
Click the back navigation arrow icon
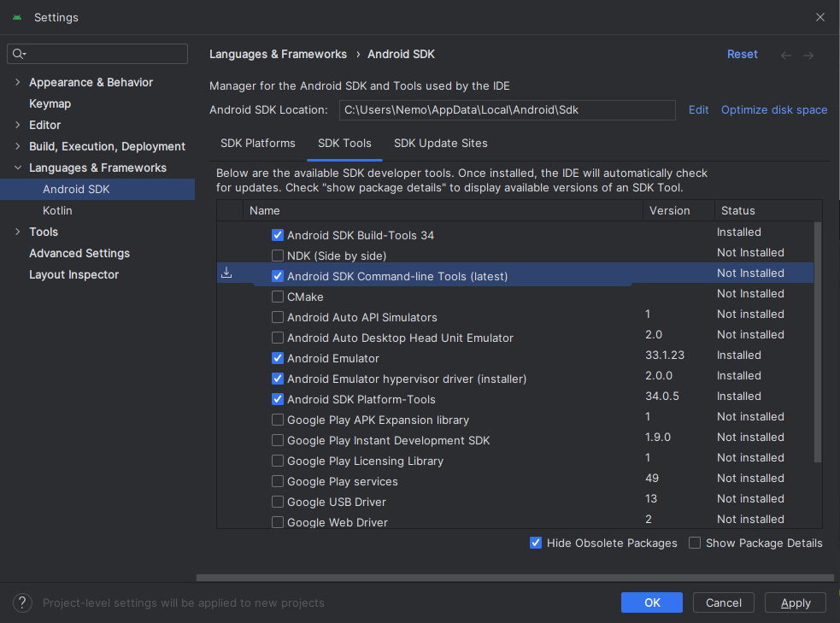coord(786,56)
